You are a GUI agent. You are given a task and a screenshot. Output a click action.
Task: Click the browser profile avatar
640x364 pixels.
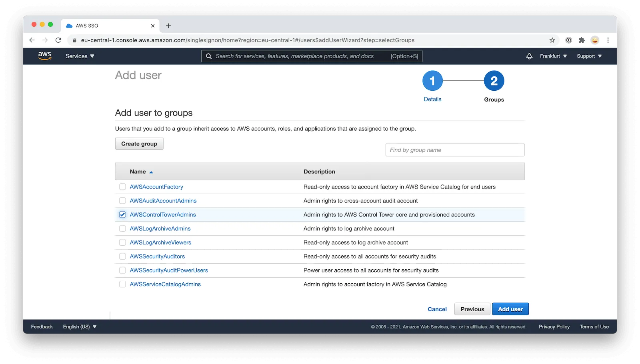pyautogui.click(x=595, y=40)
